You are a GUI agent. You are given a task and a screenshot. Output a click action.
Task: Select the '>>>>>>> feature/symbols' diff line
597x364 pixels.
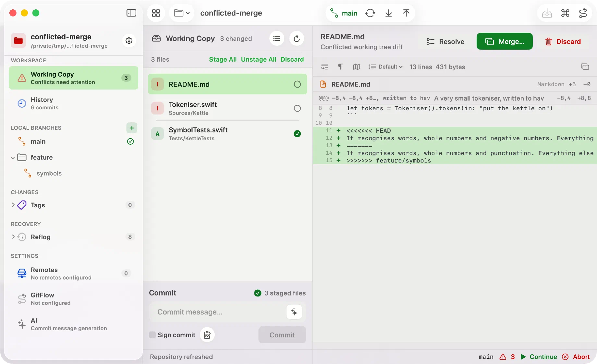pos(455,161)
